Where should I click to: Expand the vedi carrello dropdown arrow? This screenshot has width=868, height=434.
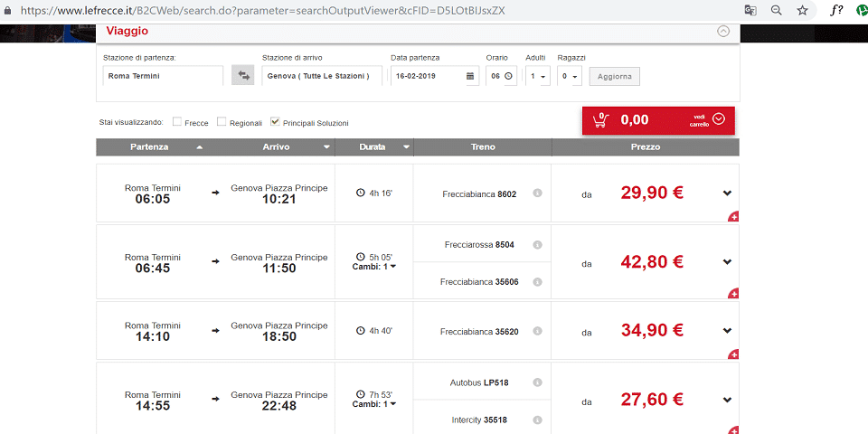[719, 119]
